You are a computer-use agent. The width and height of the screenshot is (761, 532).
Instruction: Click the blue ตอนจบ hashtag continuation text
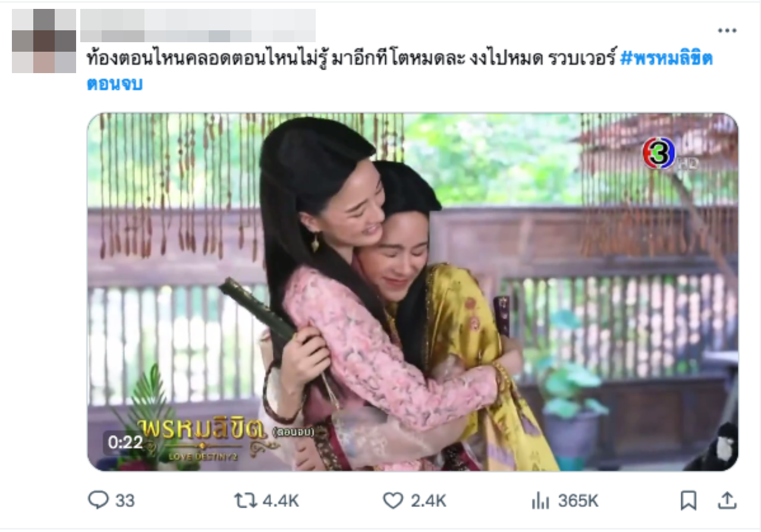click(115, 84)
